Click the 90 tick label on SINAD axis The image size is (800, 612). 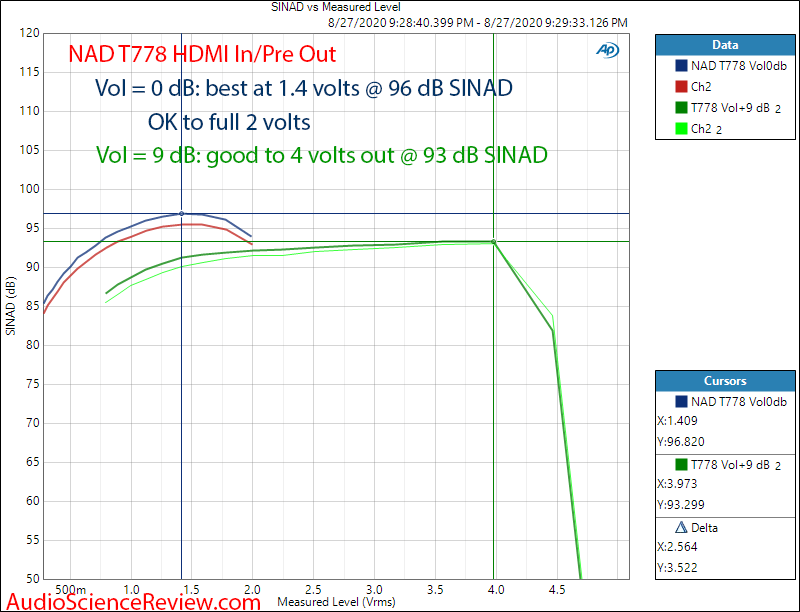pos(33,267)
